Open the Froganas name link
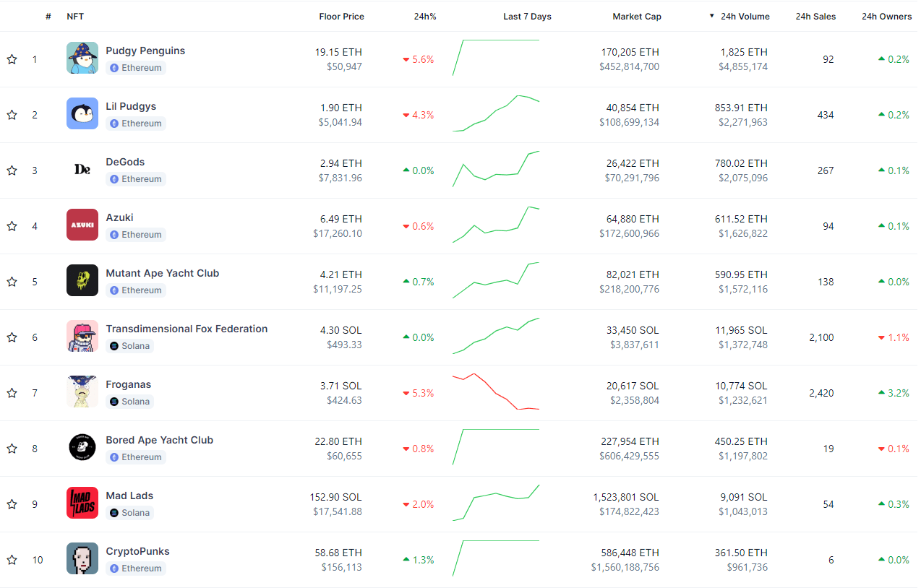The width and height of the screenshot is (921, 588). [x=129, y=384]
